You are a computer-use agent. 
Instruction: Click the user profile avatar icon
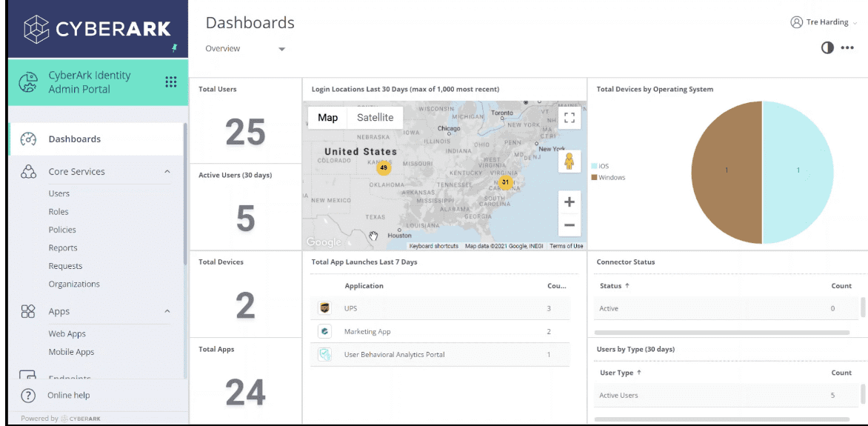(x=797, y=22)
